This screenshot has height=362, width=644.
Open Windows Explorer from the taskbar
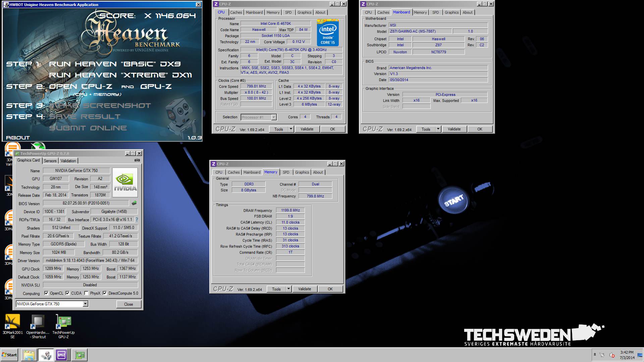click(x=29, y=355)
